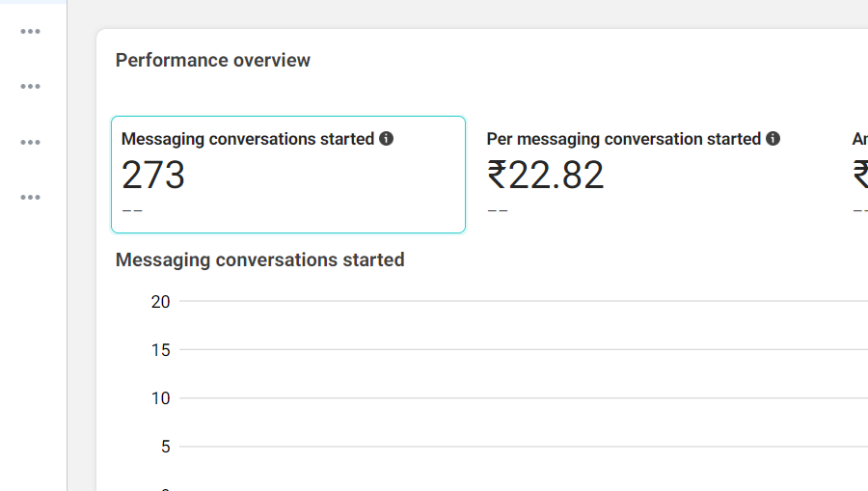
Task: Select the partially visible third metric card
Action: [x=858, y=175]
